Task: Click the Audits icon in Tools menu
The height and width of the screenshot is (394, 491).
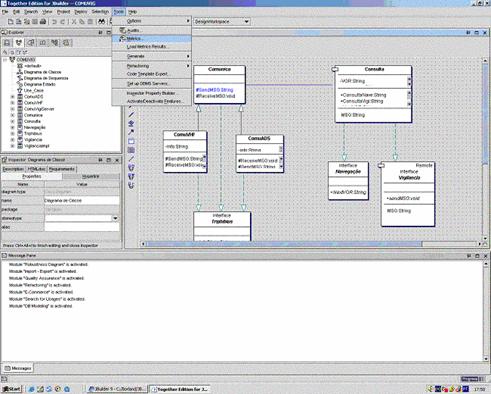Action: click(123, 30)
